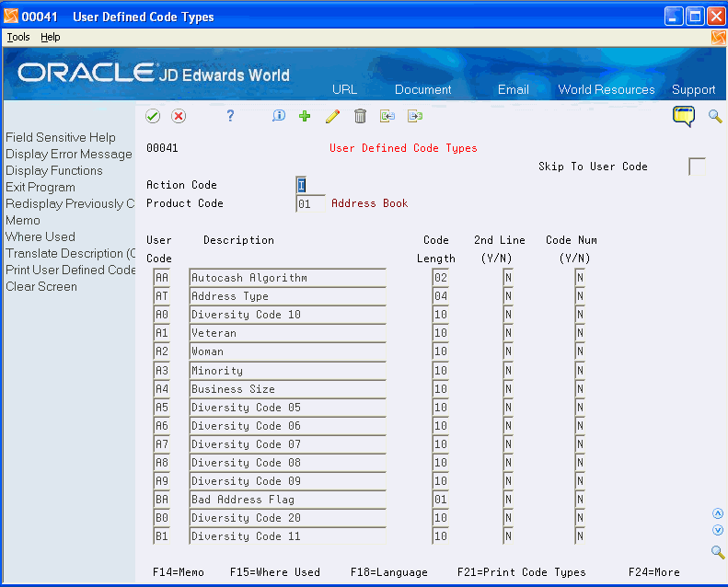Click code length field for Address Type
Image resolution: width=728 pixels, height=587 pixels.
tap(440, 296)
